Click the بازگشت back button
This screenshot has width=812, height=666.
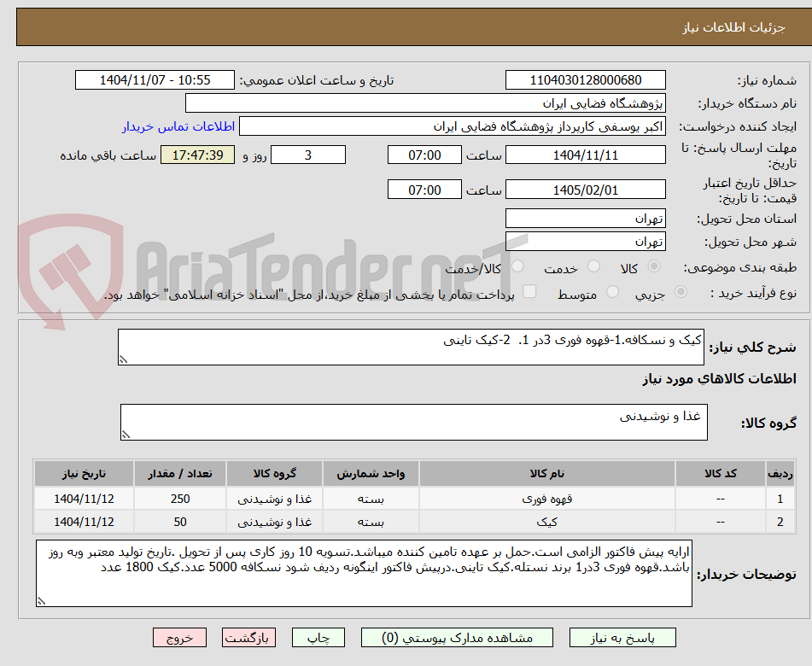coord(248,638)
